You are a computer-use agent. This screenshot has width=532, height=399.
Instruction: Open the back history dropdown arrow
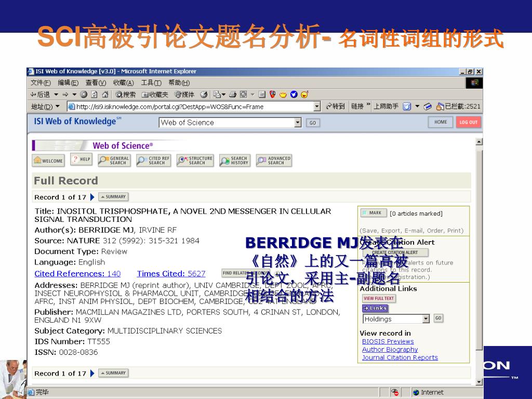[x=56, y=95]
